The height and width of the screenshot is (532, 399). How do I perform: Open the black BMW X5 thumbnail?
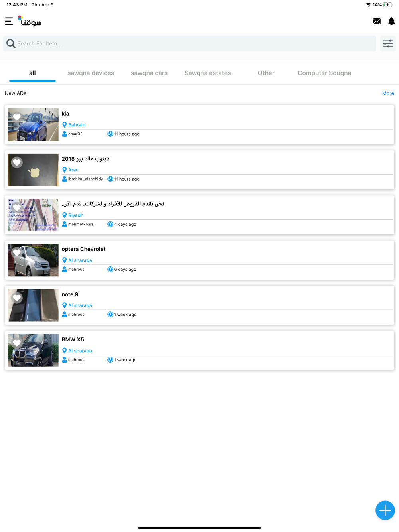coord(33,350)
